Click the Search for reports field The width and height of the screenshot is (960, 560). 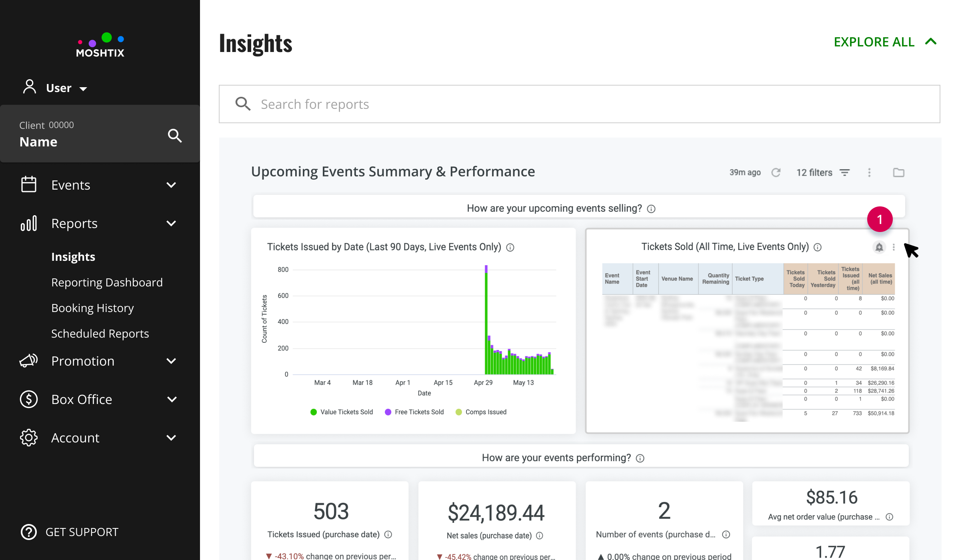[x=579, y=104]
